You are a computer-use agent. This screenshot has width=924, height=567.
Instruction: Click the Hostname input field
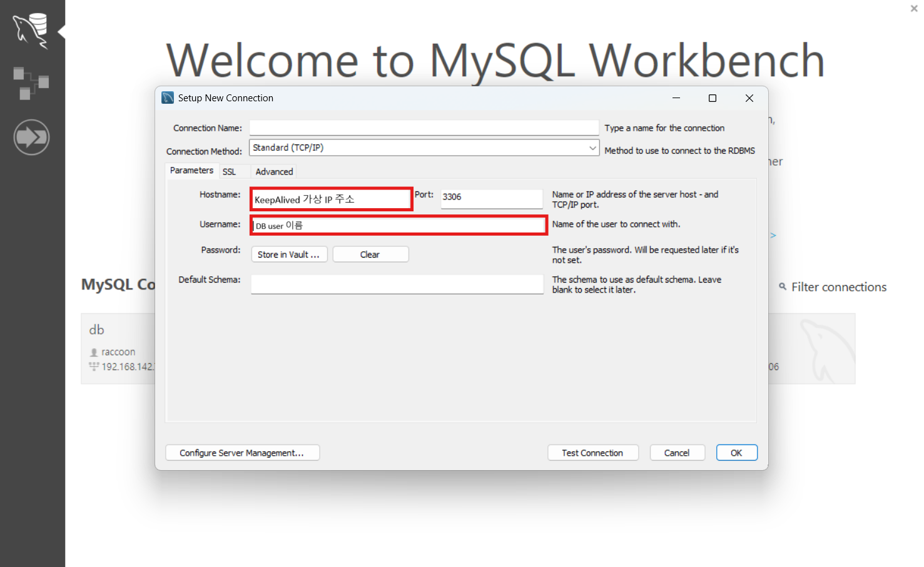pos(331,199)
